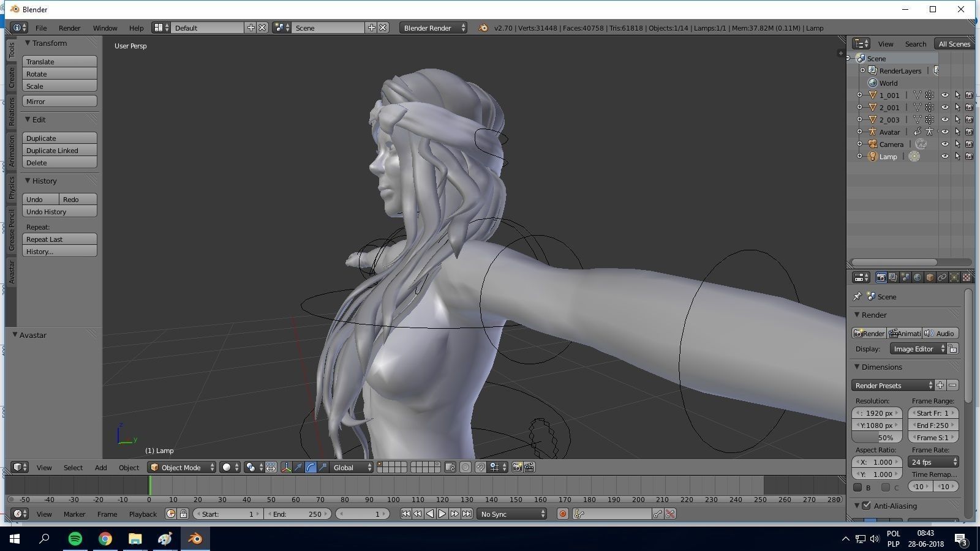
Task: Open the Outliner editor type selector
Action: pyautogui.click(x=861, y=43)
